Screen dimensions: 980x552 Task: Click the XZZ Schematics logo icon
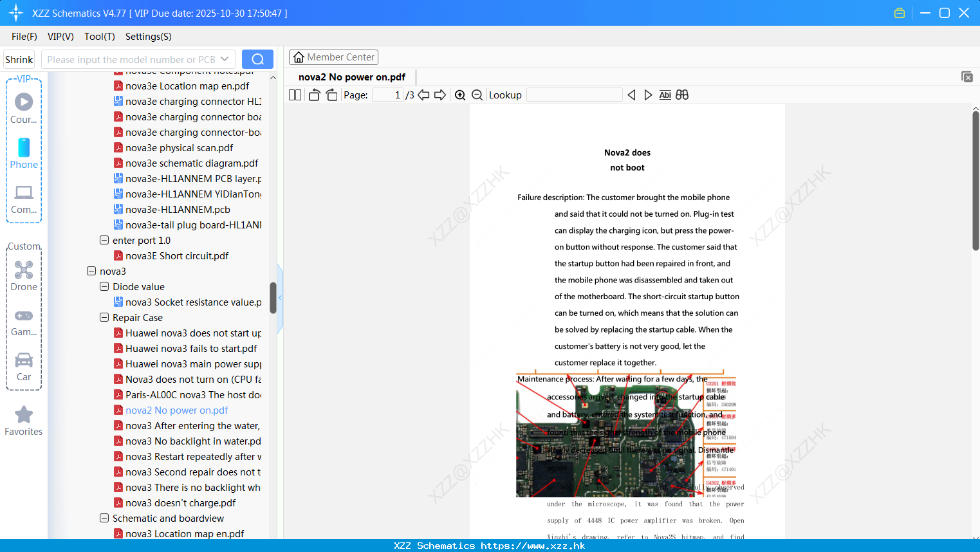click(x=16, y=13)
